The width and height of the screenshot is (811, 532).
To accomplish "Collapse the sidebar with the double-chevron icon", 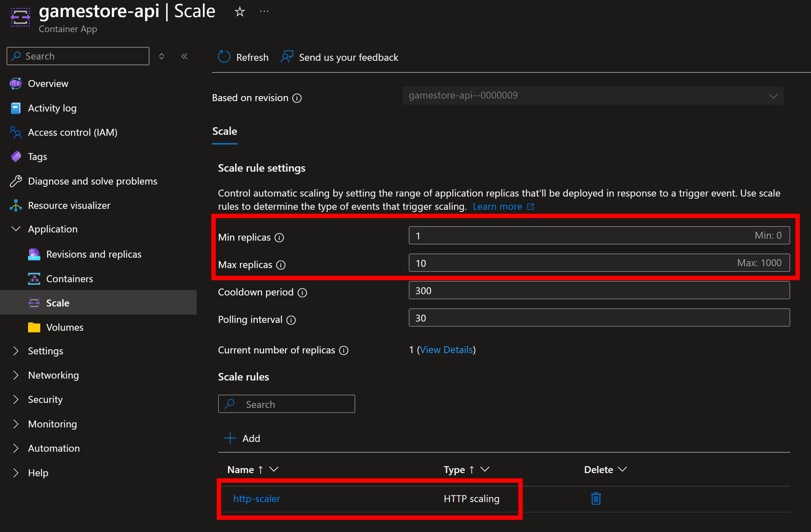I will 185,56.
